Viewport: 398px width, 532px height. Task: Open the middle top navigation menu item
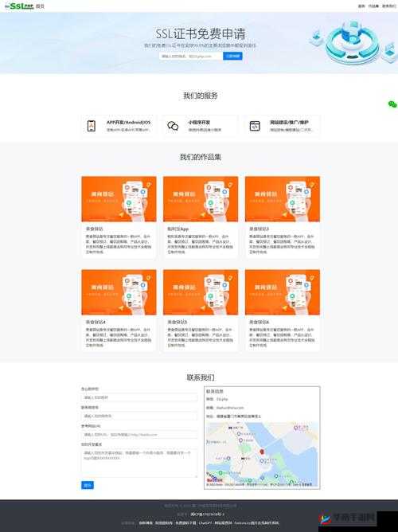tap(373, 6)
